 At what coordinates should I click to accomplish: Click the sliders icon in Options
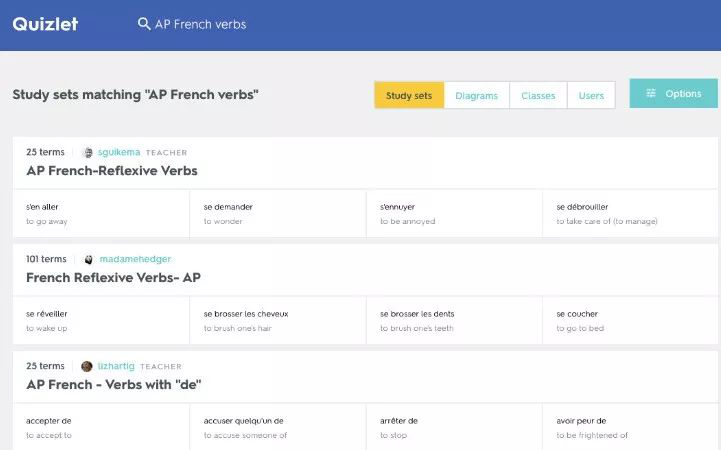[x=651, y=94]
